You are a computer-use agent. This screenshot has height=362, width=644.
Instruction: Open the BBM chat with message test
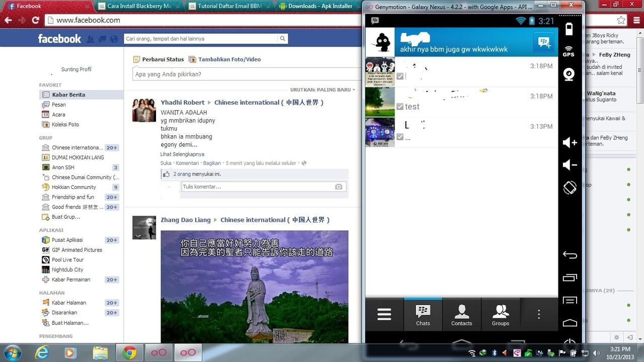click(x=461, y=102)
